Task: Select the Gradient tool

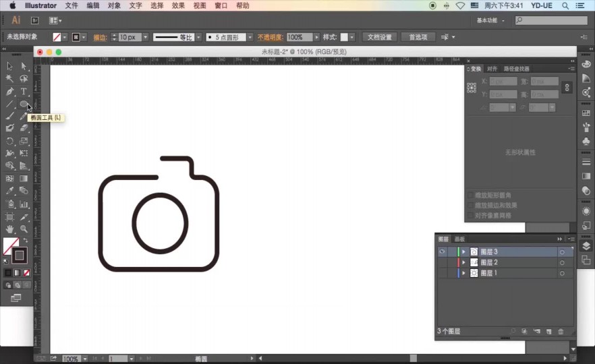Action: pyautogui.click(x=24, y=178)
